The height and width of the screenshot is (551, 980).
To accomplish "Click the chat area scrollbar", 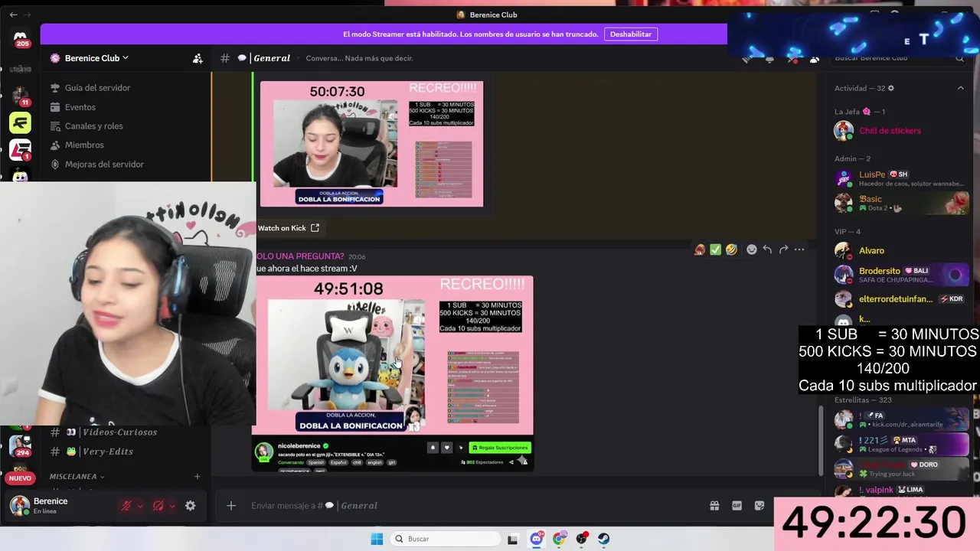I will pyautogui.click(x=821, y=440).
